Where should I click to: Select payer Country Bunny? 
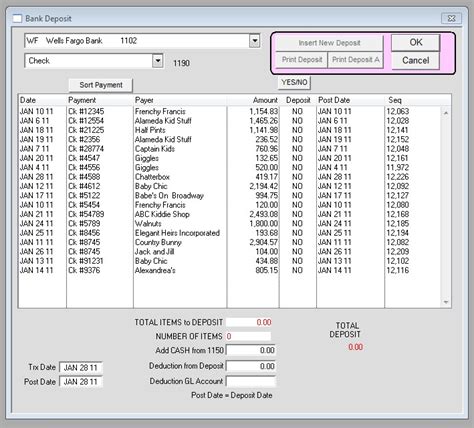pos(158,242)
